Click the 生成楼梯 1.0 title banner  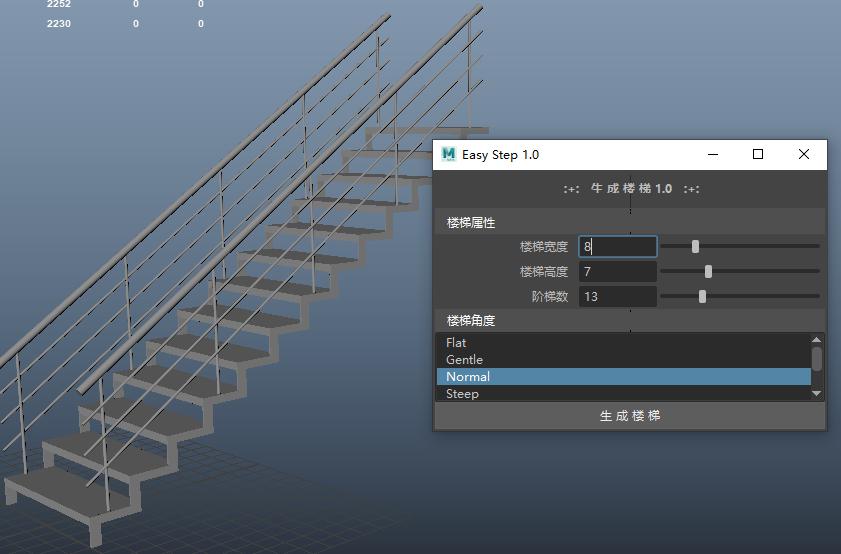(x=630, y=188)
